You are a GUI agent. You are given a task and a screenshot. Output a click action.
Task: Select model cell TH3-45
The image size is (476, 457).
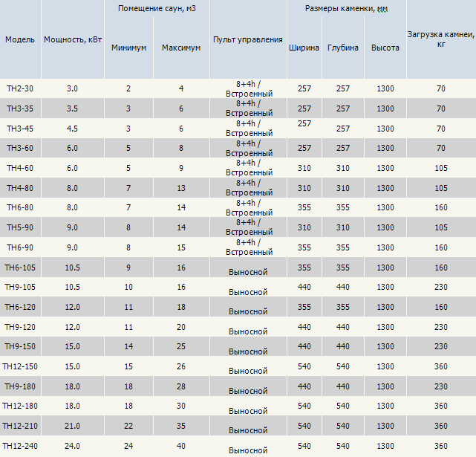pos(20,129)
